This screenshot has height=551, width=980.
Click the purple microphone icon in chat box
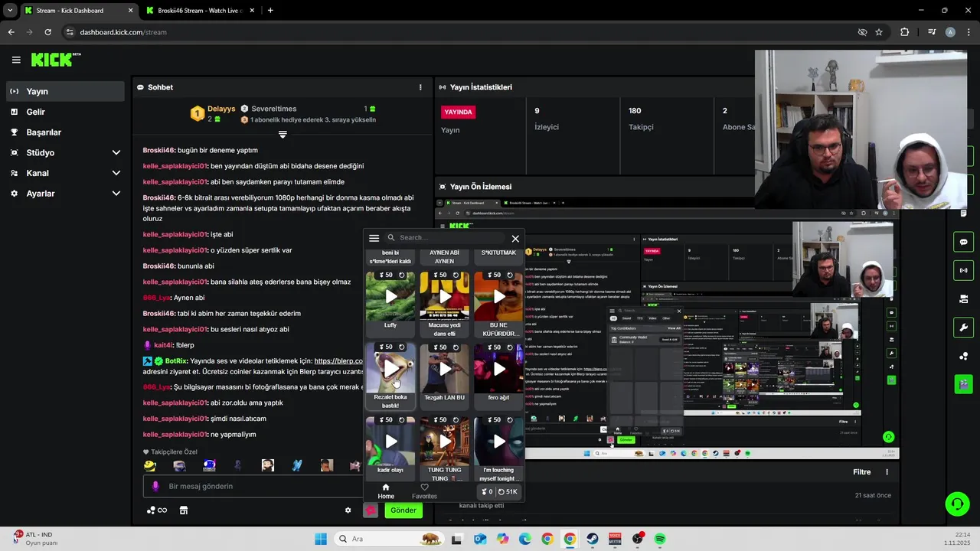tap(155, 486)
